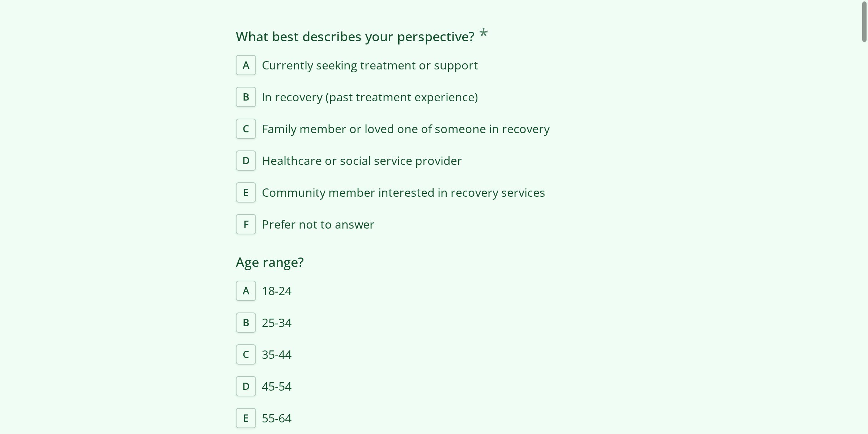
Task: Click the A key badge beside "Currently seeking treatment"
Action: 246,65
